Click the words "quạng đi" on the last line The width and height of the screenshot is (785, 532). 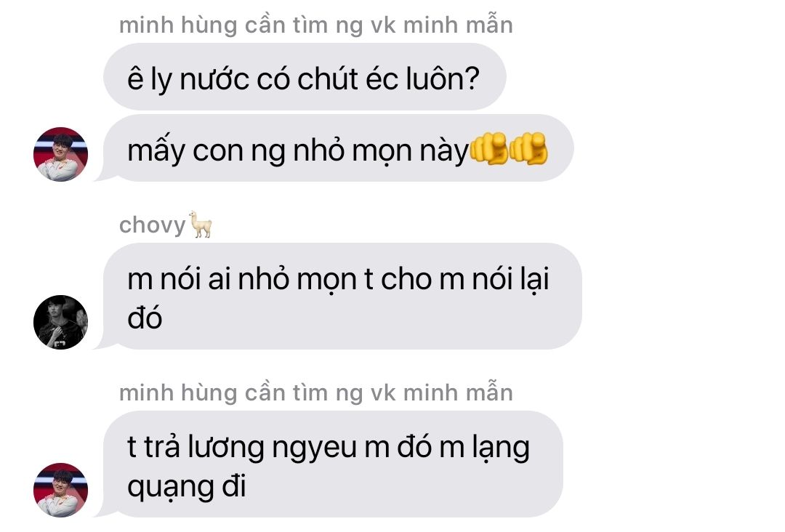coord(187,487)
